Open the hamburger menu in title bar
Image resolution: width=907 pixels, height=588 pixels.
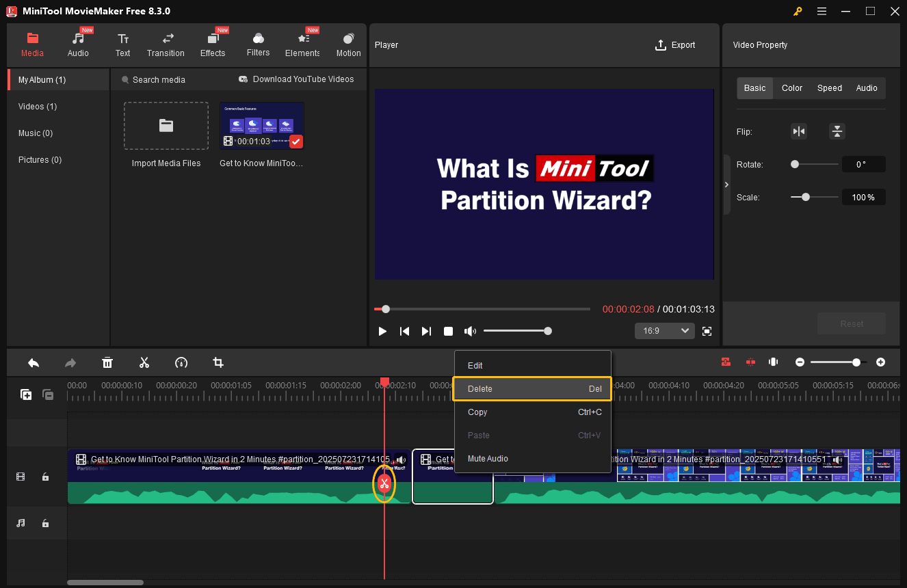(x=821, y=11)
